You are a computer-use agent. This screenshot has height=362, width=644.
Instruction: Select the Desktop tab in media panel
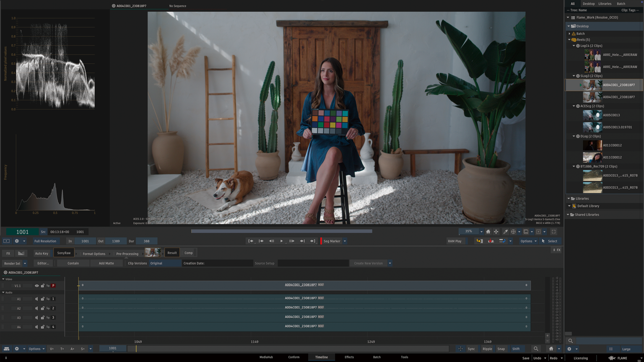click(588, 4)
